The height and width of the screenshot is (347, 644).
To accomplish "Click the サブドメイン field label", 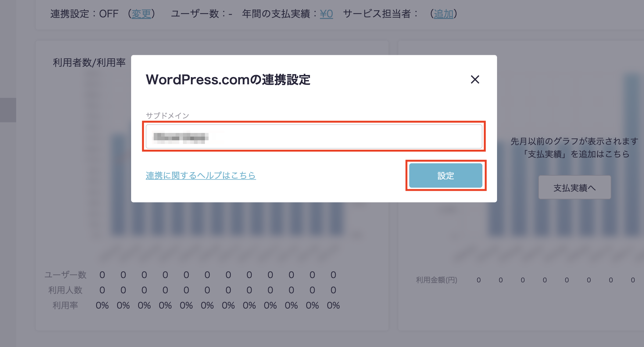I will pyautogui.click(x=167, y=116).
